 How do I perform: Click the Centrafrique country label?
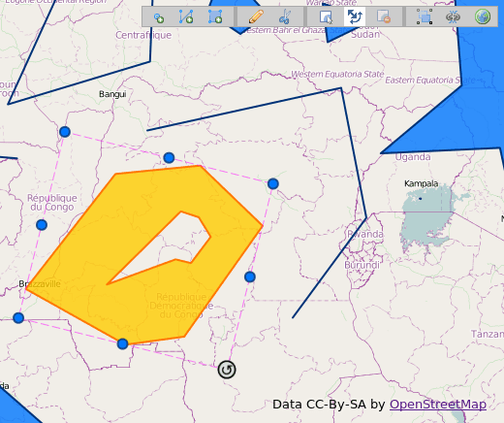tap(143, 35)
